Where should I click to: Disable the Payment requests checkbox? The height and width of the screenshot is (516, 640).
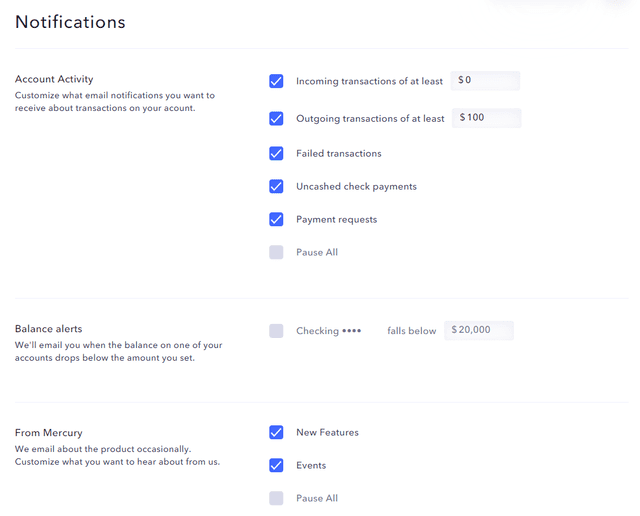coord(276,219)
